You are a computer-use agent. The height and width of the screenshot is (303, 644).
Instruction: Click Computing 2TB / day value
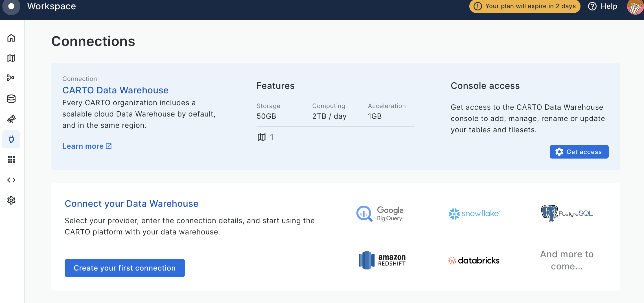329,116
